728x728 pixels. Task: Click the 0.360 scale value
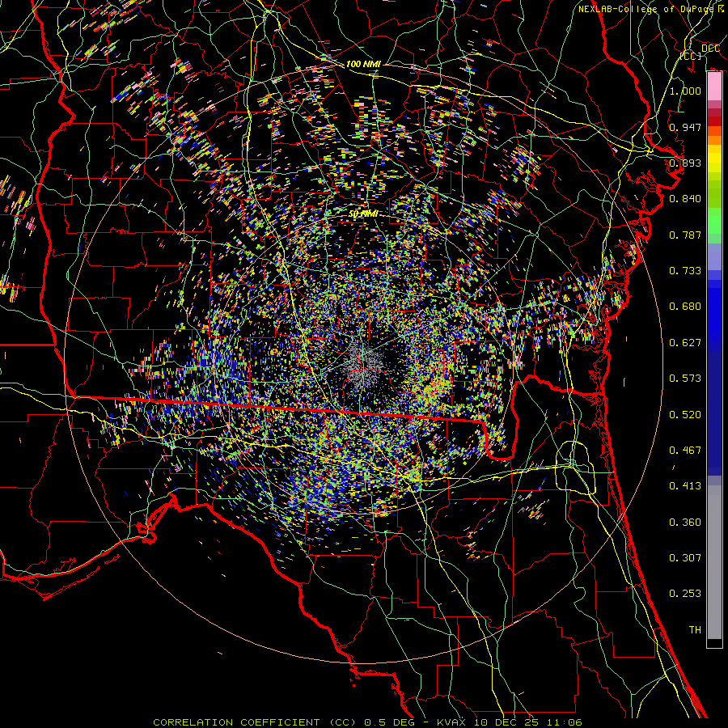point(685,523)
